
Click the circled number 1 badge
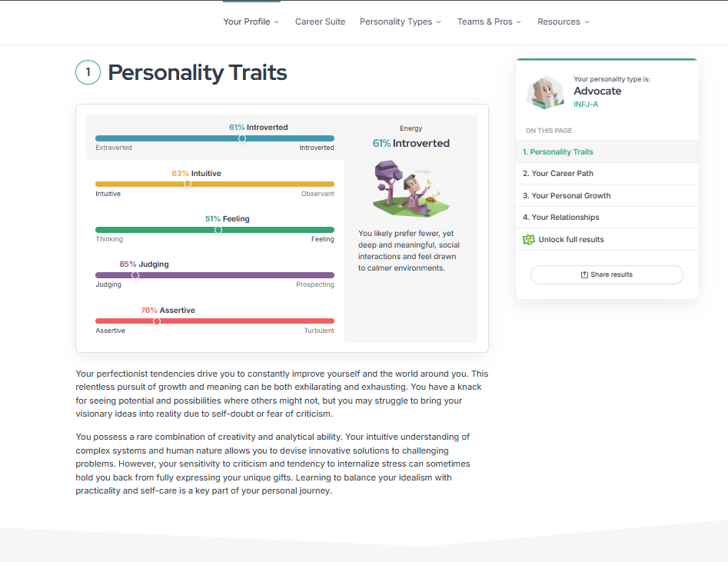pyautogui.click(x=88, y=72)
